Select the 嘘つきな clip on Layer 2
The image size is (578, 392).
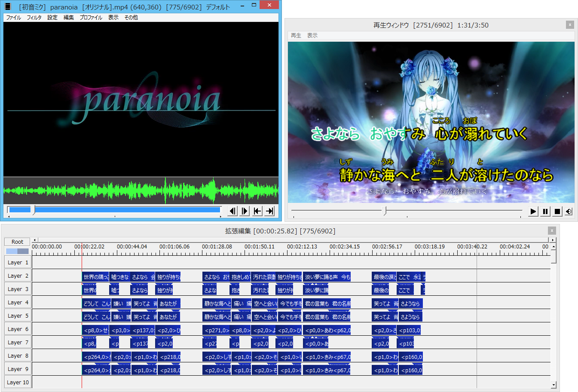(x=119, y=277)
